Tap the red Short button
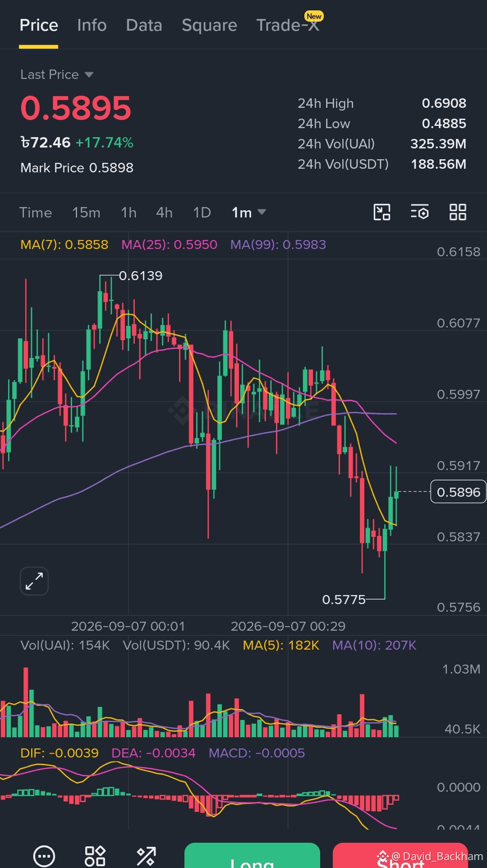This screenshot has width=487, height=868. tap(400, 855)
